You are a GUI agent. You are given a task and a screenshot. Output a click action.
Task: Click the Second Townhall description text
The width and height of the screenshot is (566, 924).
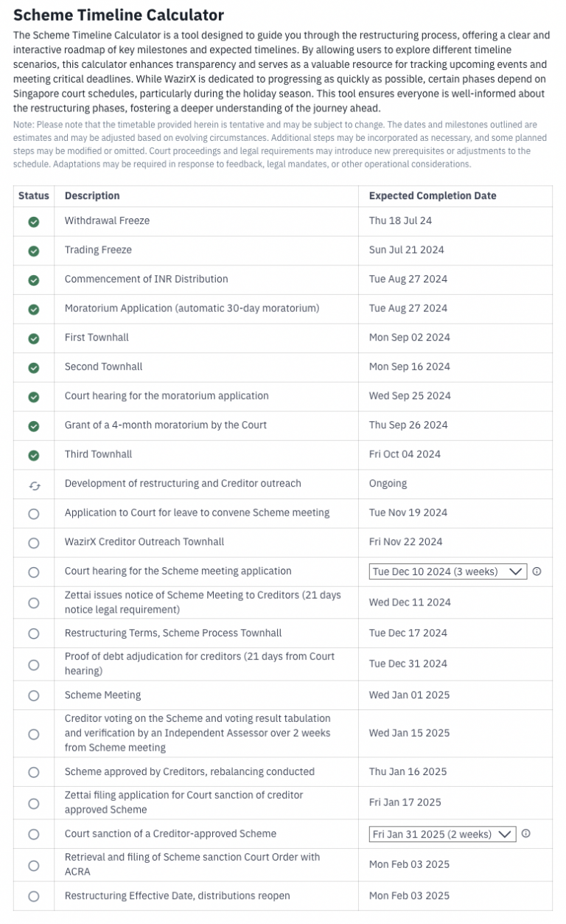pyautogui.click(x=104, y=367)
